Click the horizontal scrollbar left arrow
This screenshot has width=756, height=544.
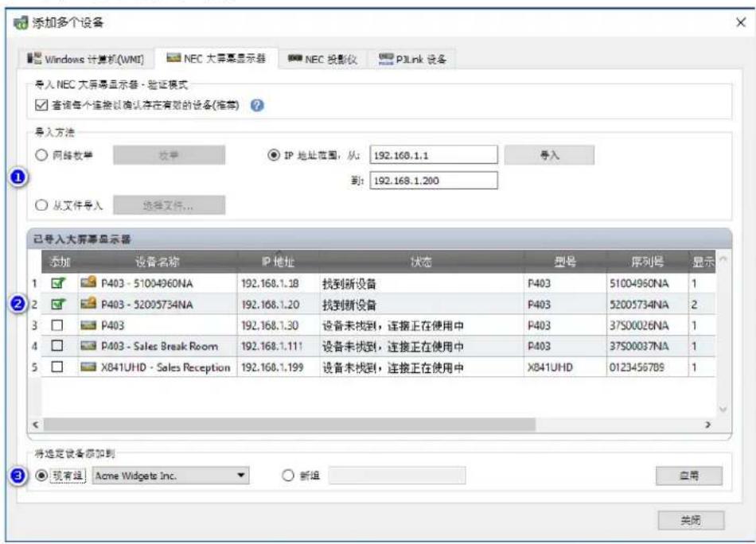[x=36, y=425]
